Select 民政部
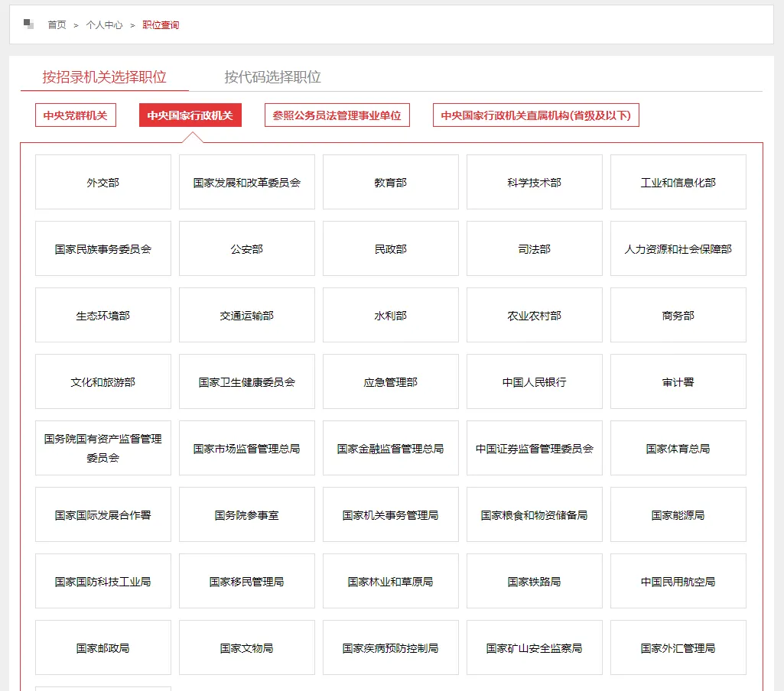784x691 pixels. point(391,249)
